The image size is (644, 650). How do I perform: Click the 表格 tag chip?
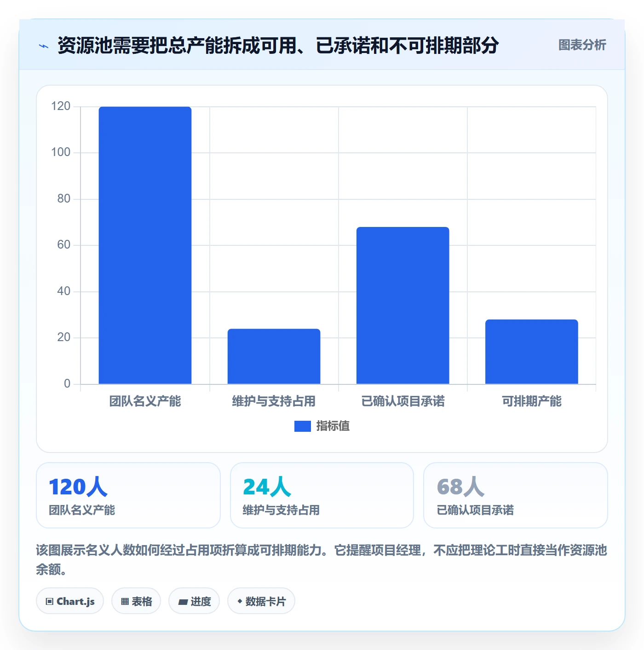136,601
